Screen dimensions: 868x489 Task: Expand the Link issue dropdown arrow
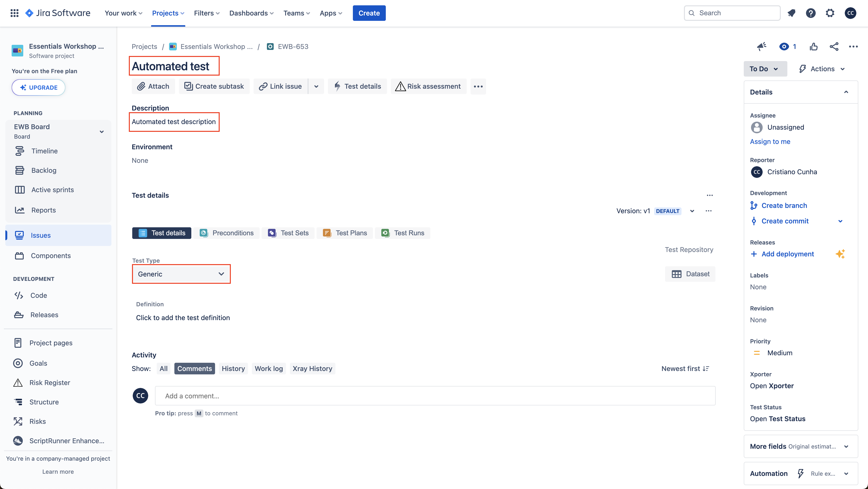point(316,86)
